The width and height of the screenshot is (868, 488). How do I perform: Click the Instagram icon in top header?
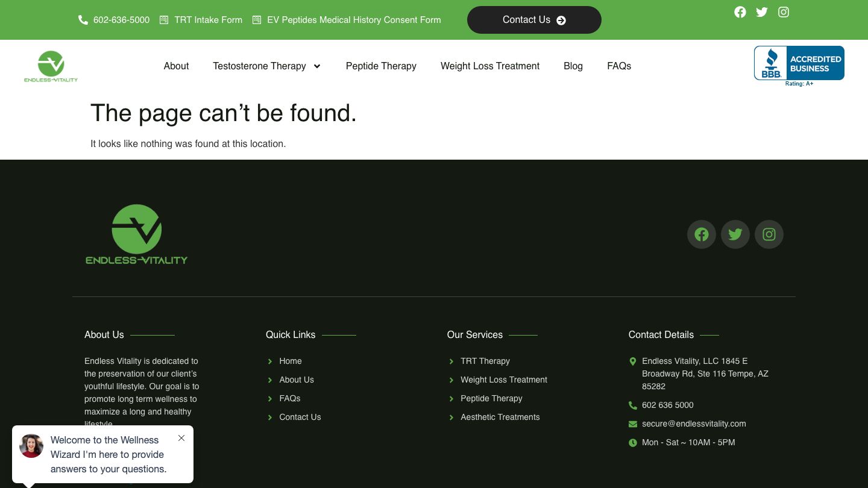tap(784, 12)
